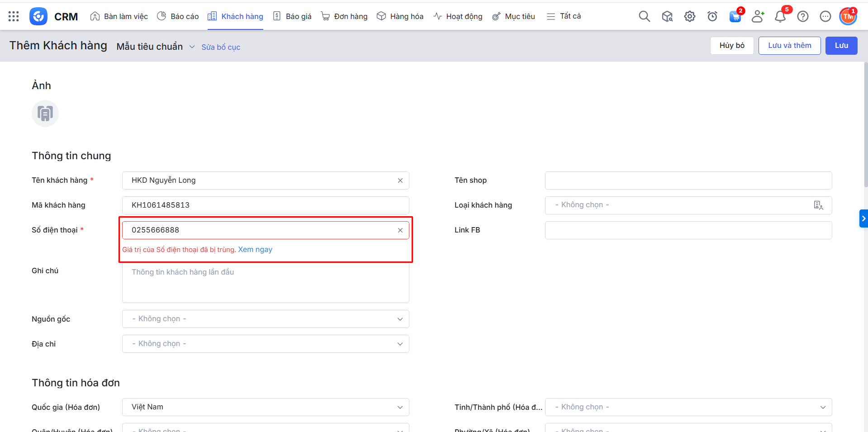This screenshot has height=432, width=868.
Task: Open the settings gear icon
Action: (689, 17)
